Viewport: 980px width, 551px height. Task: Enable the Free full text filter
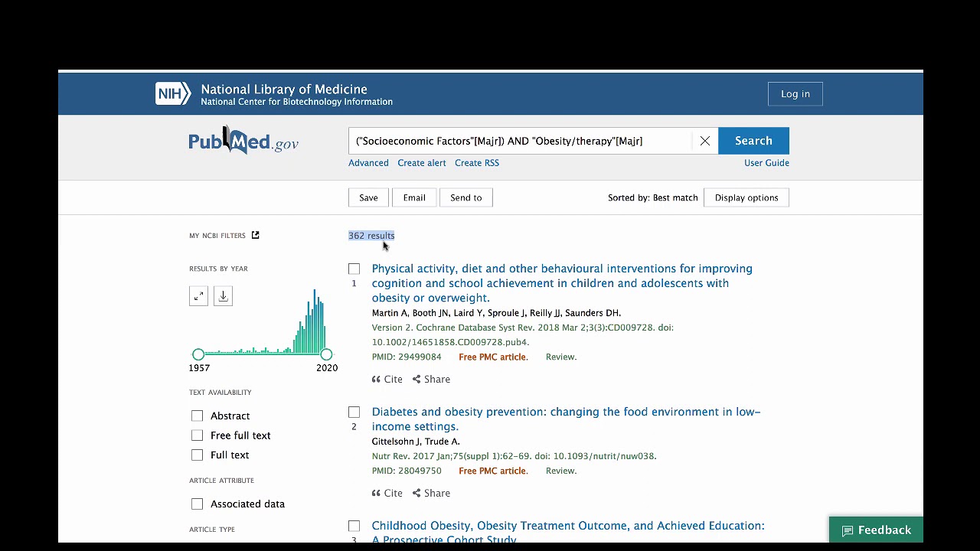click(198, 435)
